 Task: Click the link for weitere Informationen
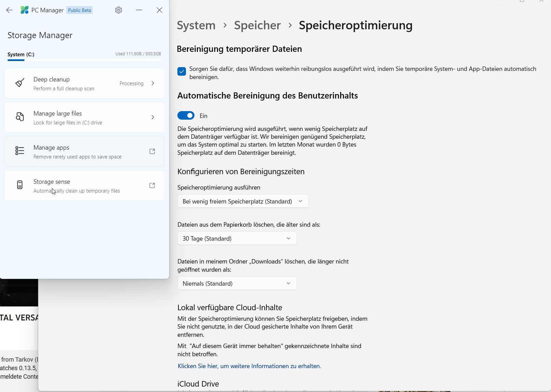coord(249,366)
